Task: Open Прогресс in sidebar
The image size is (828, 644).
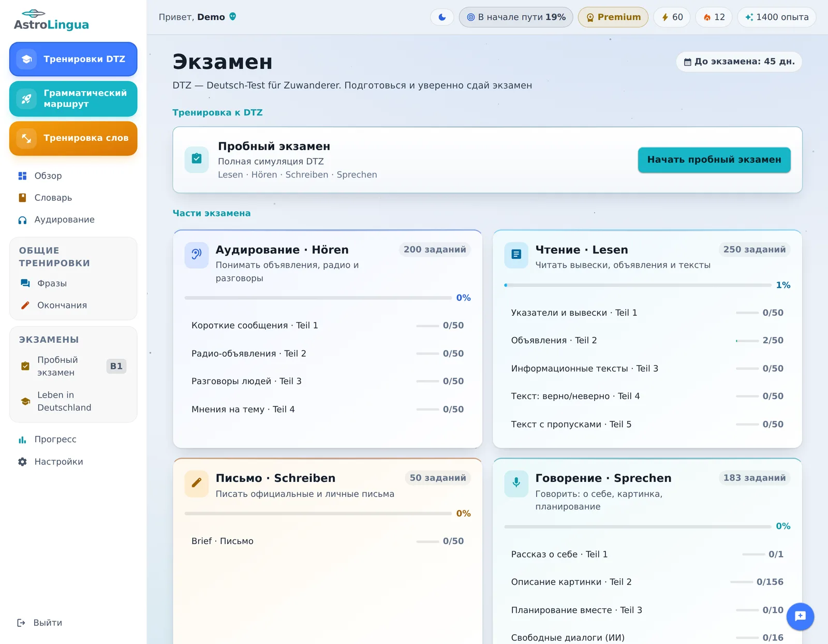Action: (73, 440)
